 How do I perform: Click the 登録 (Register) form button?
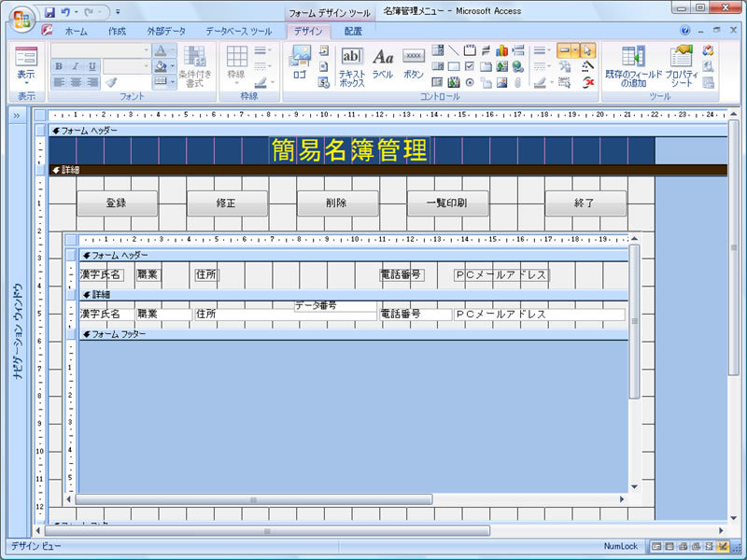point(116,203)
